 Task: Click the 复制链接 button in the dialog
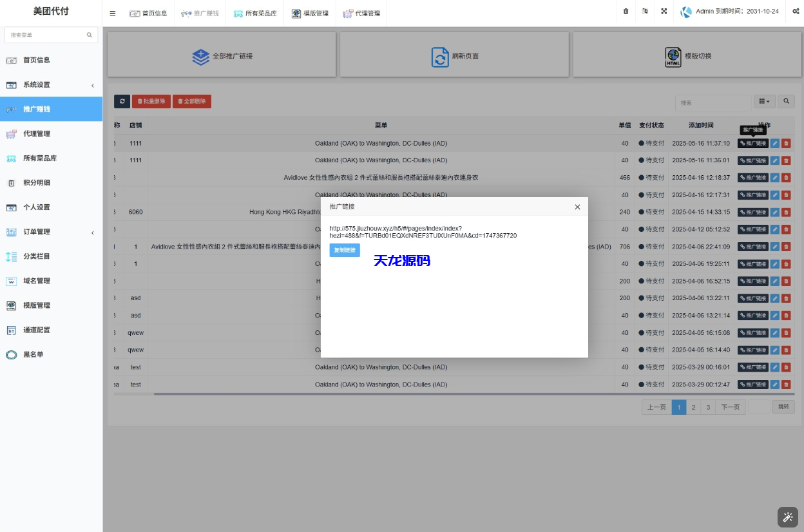coord(345,250)
